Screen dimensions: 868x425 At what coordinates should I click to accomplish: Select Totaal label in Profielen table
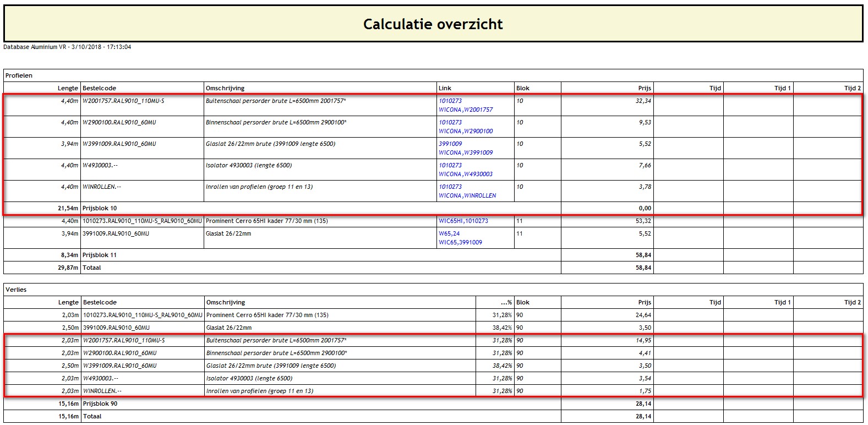[x=92, y=268]
